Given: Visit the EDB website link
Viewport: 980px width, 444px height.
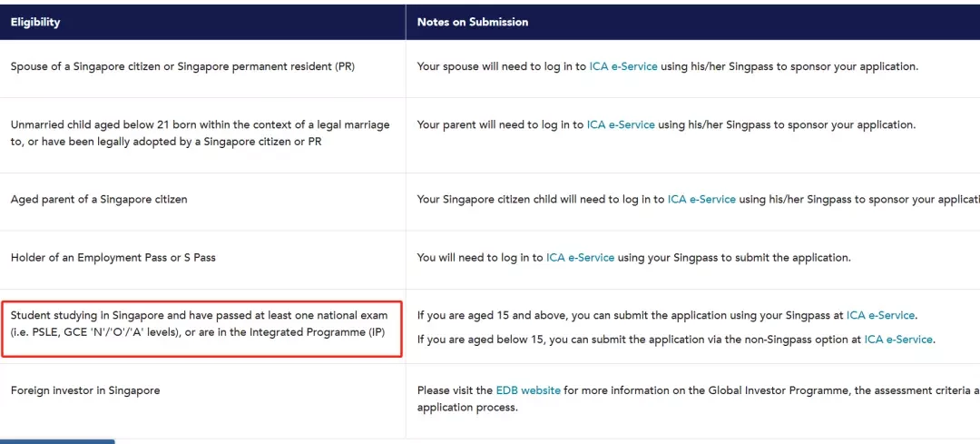Looking at the screenshot, I should pos(528,390).
